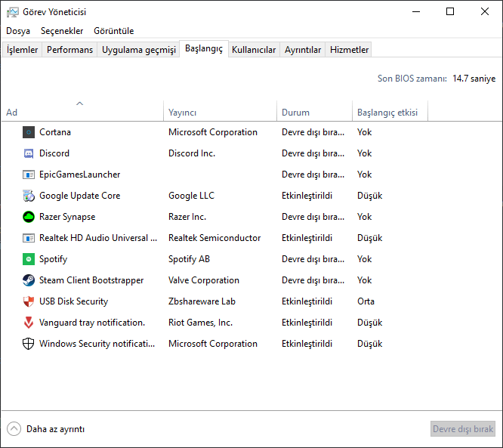Click publisher Discord Inc.
The image size is (503, 448).
(x=192, y=153)
